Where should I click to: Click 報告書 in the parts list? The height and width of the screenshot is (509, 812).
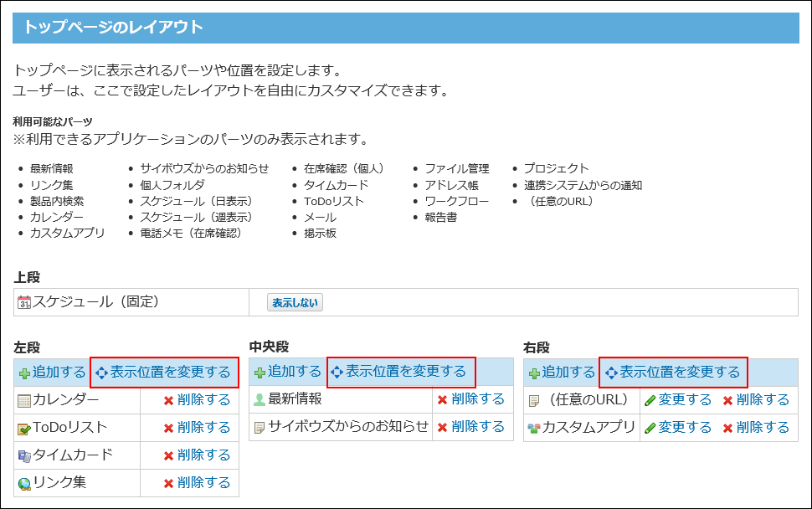coord(441,217)
